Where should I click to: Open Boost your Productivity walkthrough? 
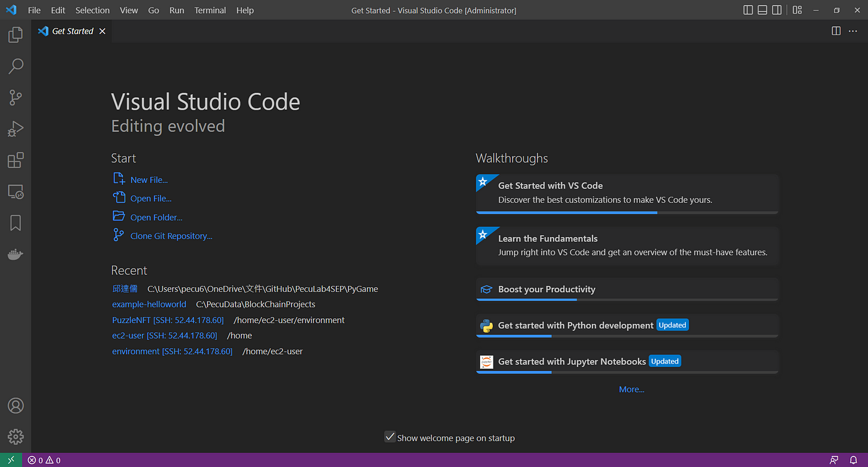pos(627,290)
